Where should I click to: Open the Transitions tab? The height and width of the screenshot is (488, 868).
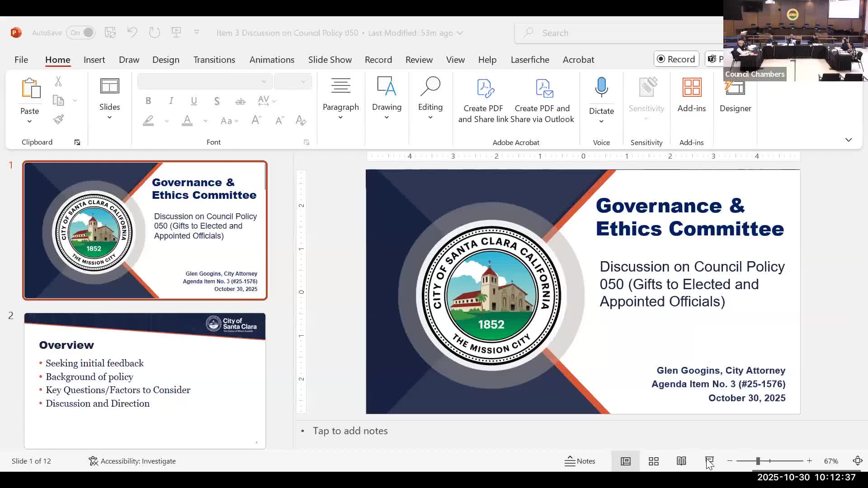tap(214, 60)
